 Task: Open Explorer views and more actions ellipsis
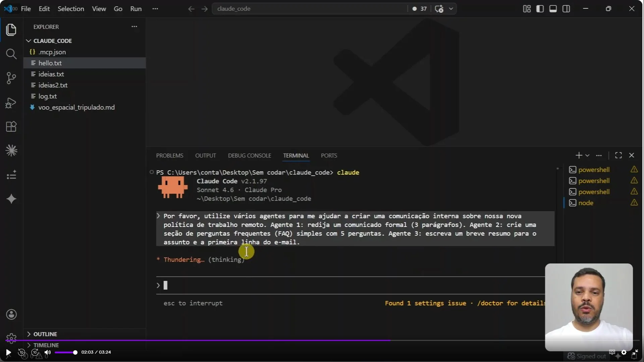tap(134, 26)
